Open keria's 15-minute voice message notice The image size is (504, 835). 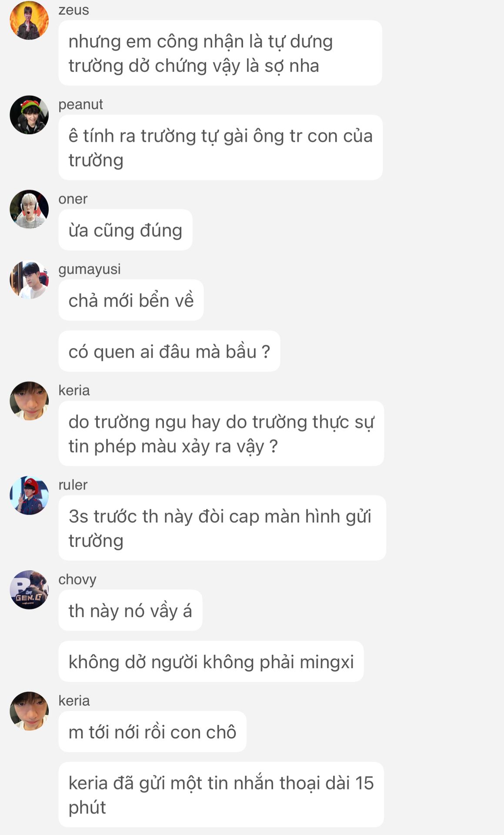221,795
